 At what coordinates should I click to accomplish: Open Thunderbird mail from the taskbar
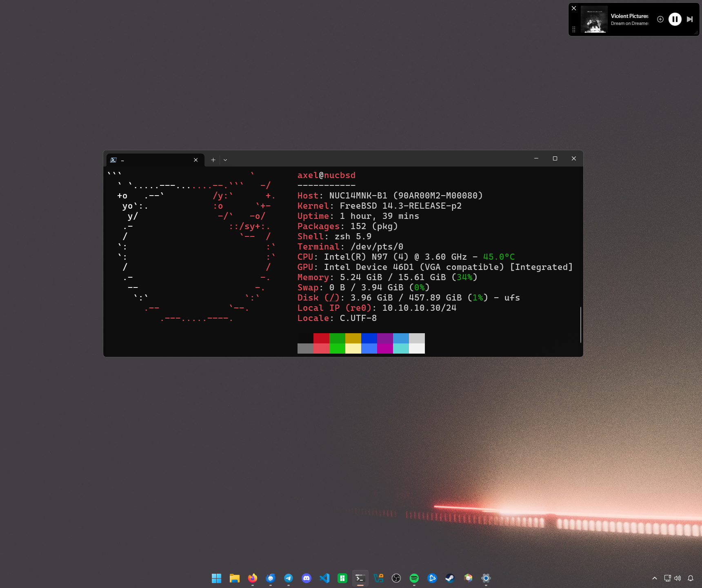(271, 578)
